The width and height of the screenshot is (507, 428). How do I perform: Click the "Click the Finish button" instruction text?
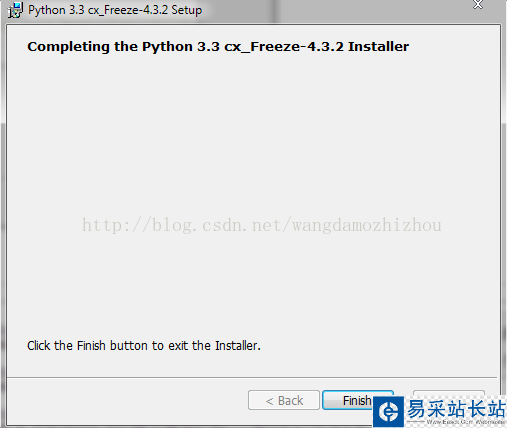[144, 346]
